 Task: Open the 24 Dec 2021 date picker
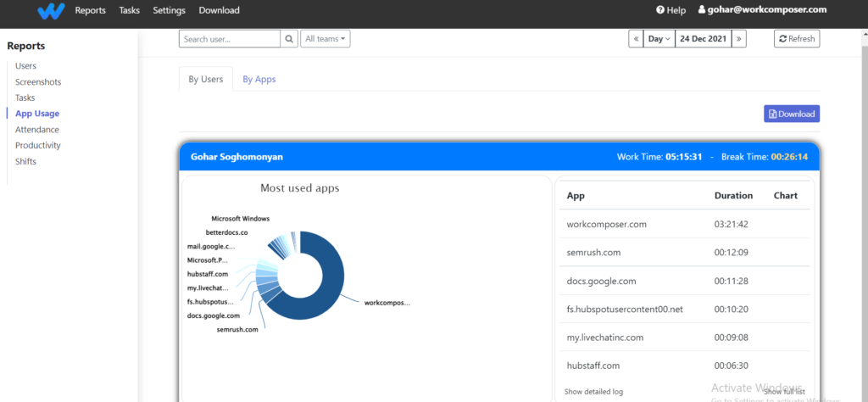click(704, 39)
